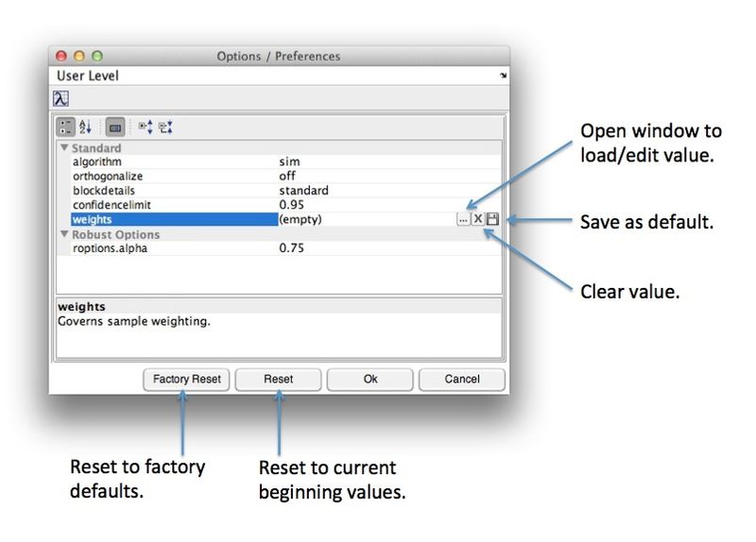Edit the confidencelimit value 0.95
This screenshot has width=756, height=542.
click(291, 204)
